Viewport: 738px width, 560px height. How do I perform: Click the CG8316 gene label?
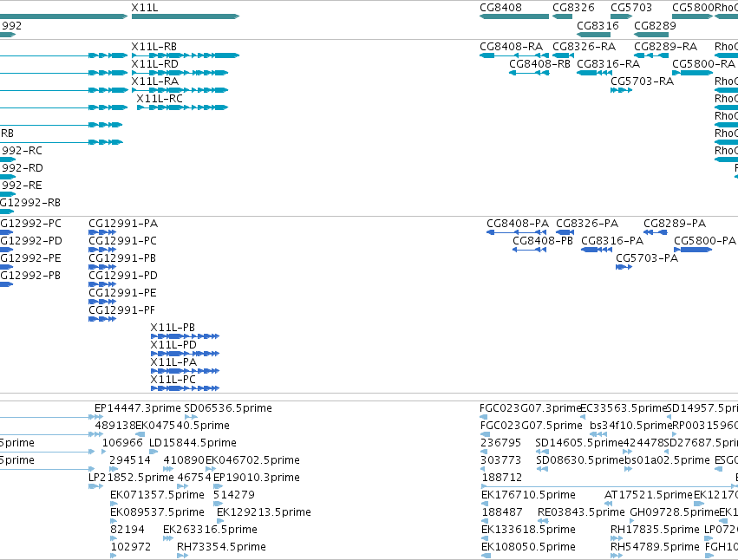[x=598, y=25]
